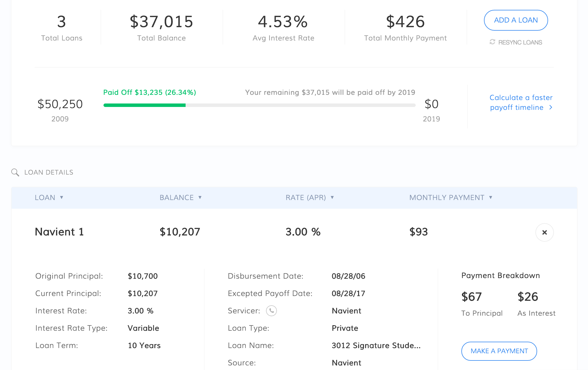Click the MAKE A PAYMENT button
Image resolution: width=588 pixels, height=370 pixels.
point(499,351)
